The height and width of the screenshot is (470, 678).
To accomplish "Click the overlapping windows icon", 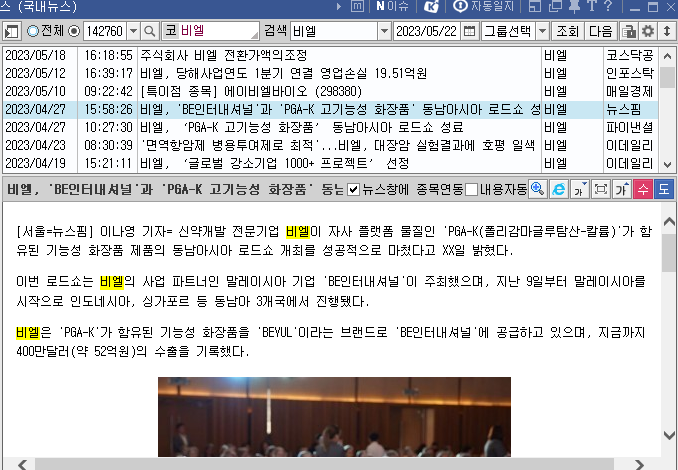I will 555,6.
